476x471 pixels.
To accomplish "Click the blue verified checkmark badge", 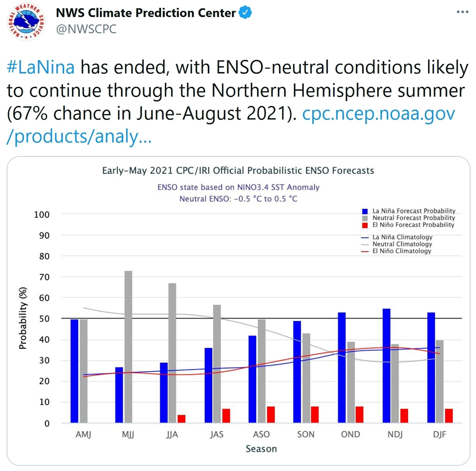I will (x=245, y=13).
